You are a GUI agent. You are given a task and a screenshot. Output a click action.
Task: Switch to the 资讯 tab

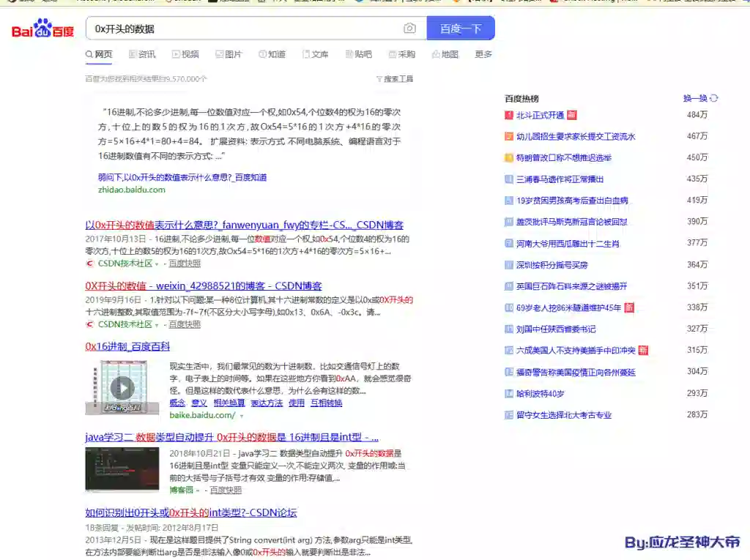(x=142, y=54)
